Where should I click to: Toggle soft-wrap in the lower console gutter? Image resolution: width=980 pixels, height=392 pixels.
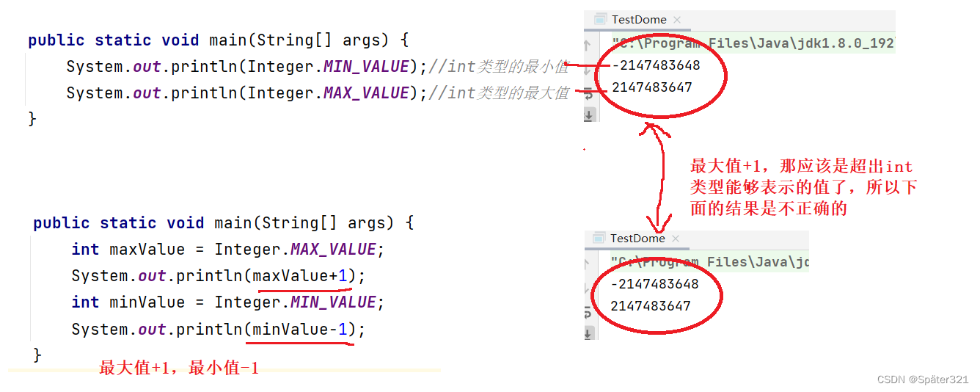(588, 311)
